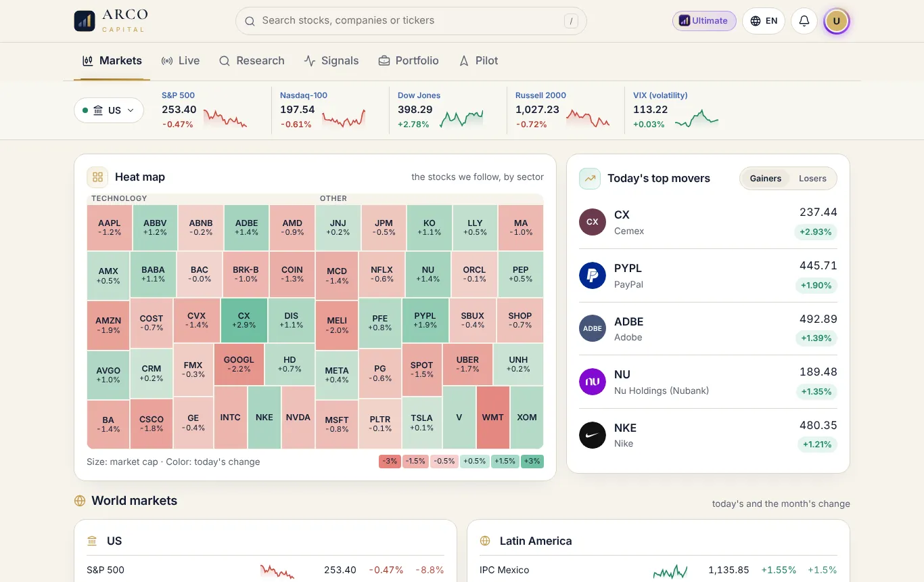
Task: Switch top movers to Losers
Action: (812, 179)
